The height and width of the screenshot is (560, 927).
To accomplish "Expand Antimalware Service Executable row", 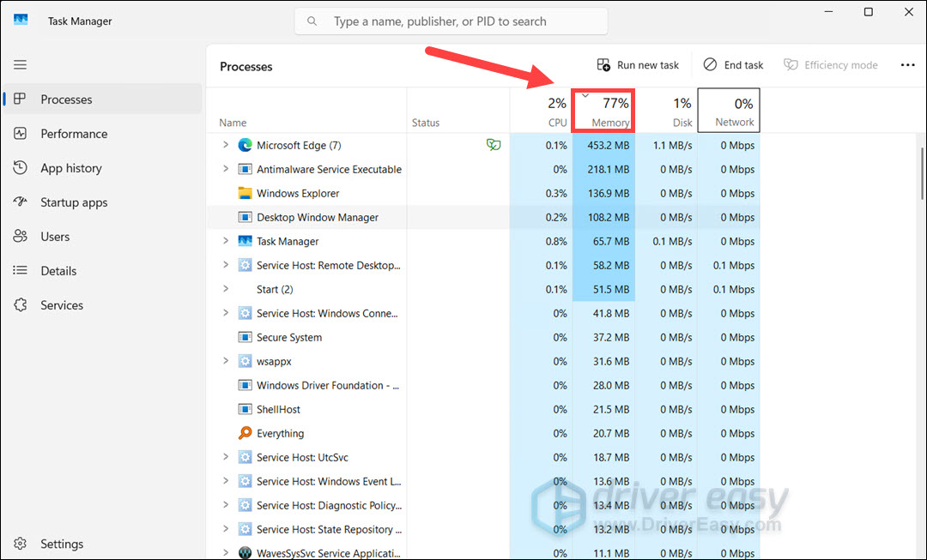I will pyautogui.click(x=225, y=169).
